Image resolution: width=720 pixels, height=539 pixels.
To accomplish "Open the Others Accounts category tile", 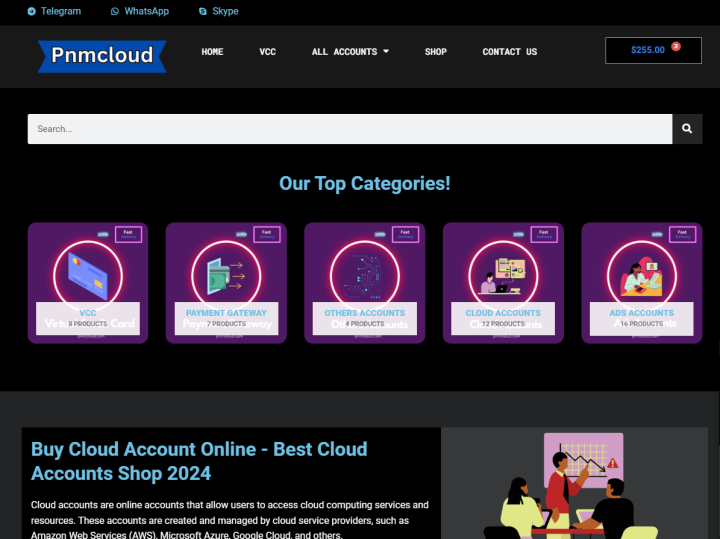I will [x=364, y=283].
